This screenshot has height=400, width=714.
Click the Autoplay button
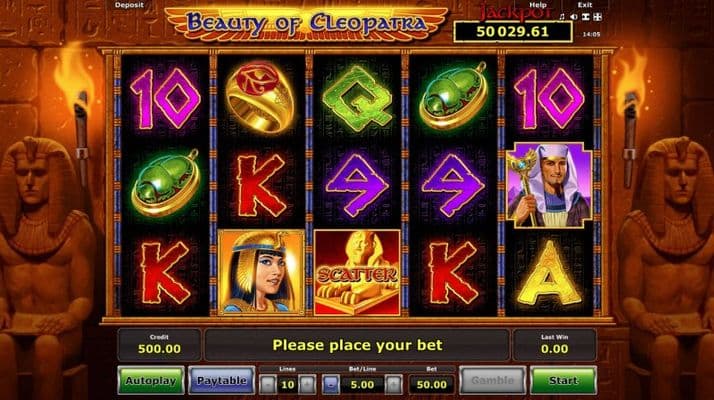[x=151, y=380]
